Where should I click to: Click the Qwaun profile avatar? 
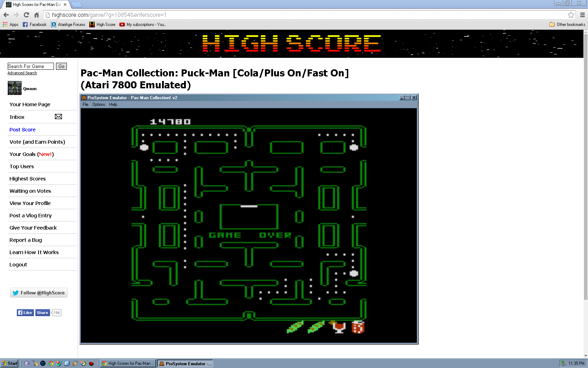(x=15, y=88)
